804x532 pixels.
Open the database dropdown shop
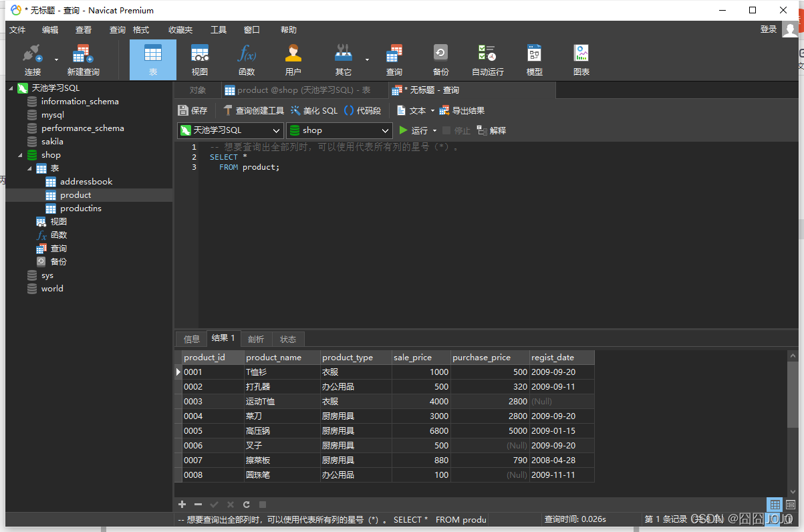click(340, 130)
